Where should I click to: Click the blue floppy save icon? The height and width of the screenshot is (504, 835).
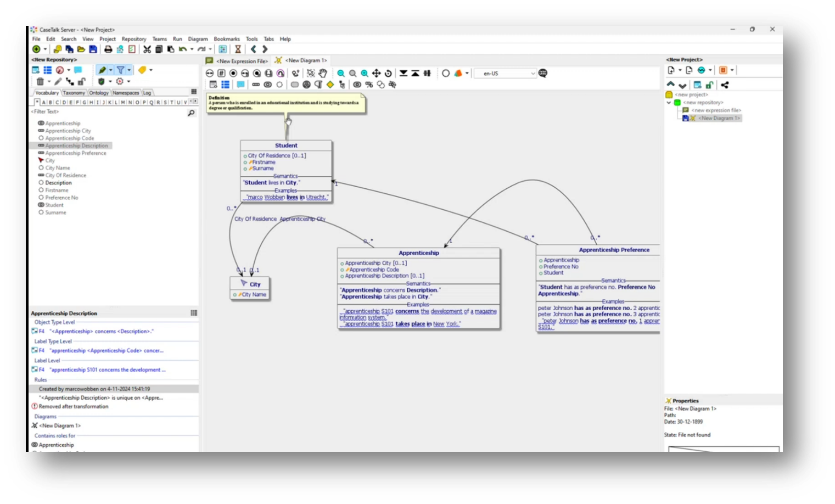click(93, 49)
